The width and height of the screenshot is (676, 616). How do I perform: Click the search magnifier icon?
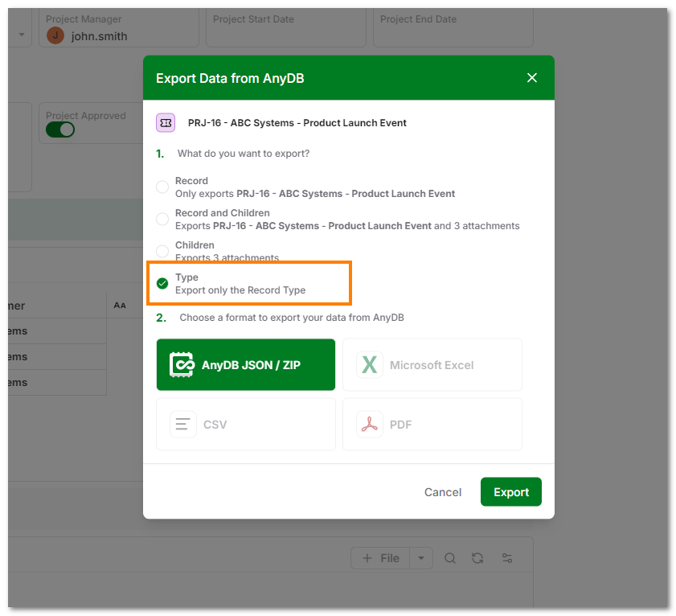point(450,558)
